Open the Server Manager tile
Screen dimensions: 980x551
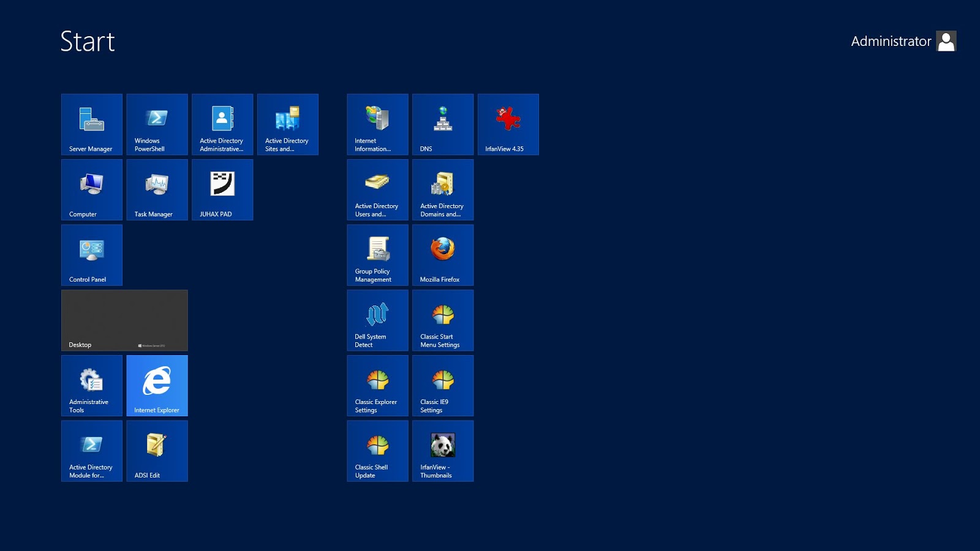pyautogui.click(x=92, y=124)
